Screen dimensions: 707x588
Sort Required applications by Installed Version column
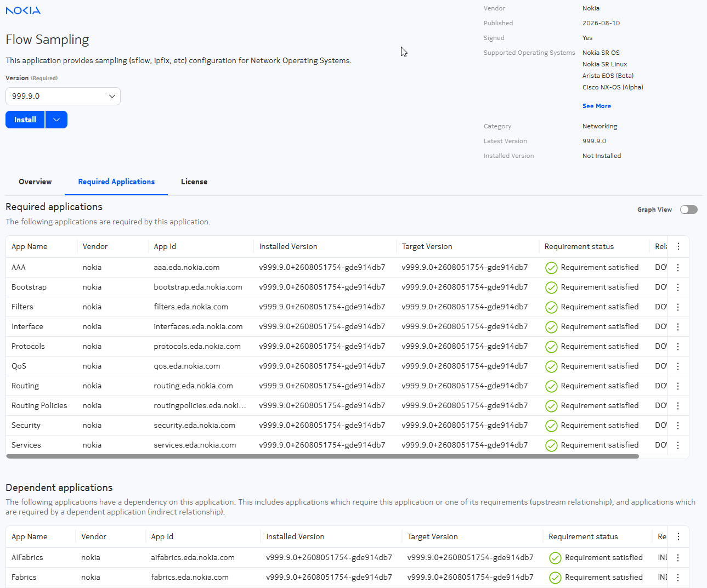coord(289,247)
